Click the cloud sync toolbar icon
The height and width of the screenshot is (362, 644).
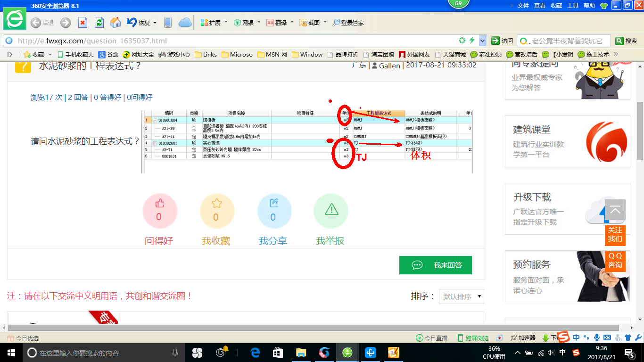[x=185, y=23]
